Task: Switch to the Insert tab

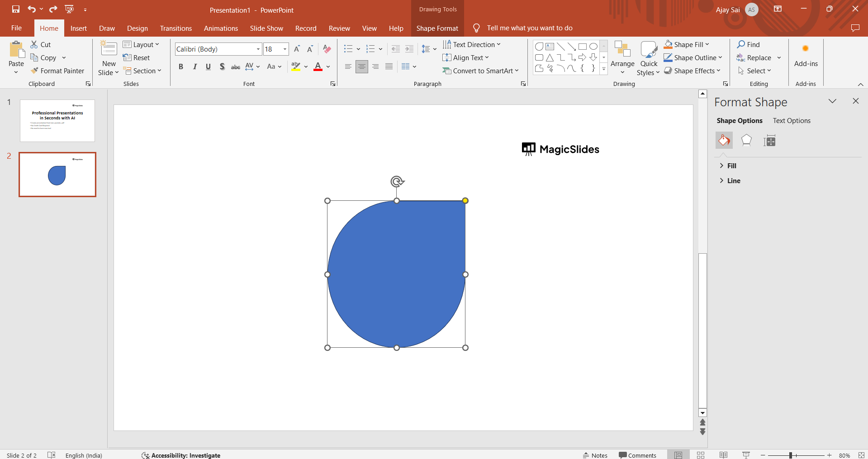Action: pyautogui.click(x=78, y=28)
